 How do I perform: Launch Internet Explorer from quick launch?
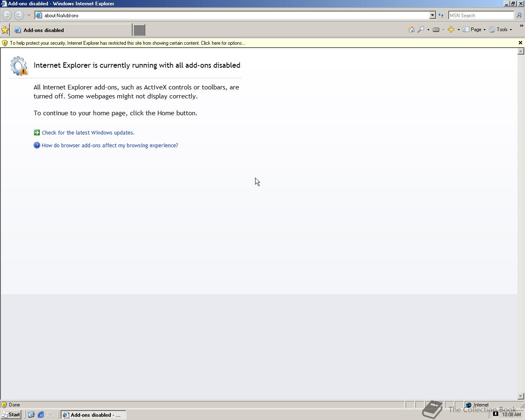[x=41, y=415]
